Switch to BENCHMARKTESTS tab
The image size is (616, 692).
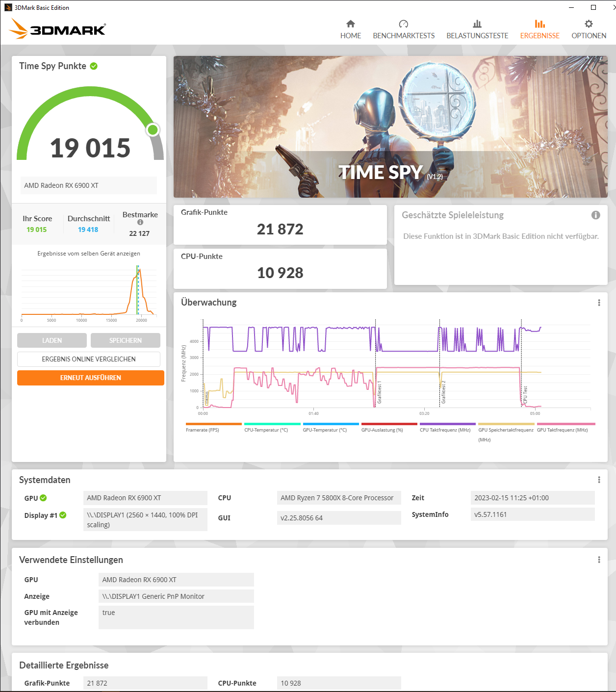[404, 29]
